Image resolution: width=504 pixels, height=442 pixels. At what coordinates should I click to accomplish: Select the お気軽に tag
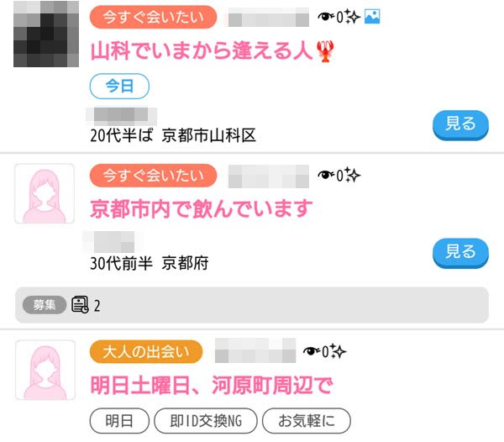[307, 421]
